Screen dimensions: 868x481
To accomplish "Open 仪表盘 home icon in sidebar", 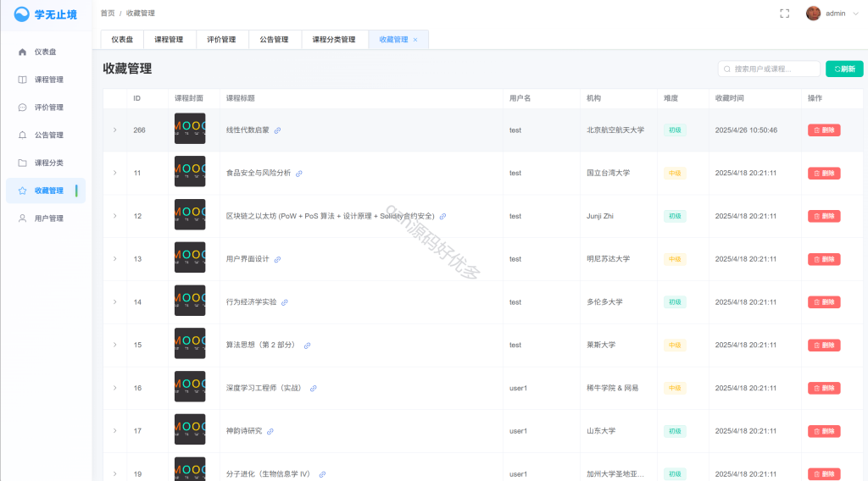I will 22,52.
